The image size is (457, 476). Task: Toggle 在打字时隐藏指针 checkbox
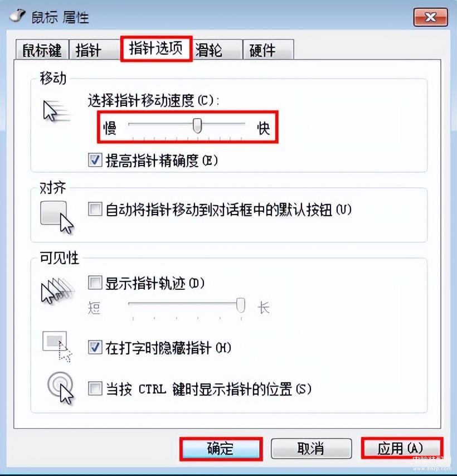[95, 347]
